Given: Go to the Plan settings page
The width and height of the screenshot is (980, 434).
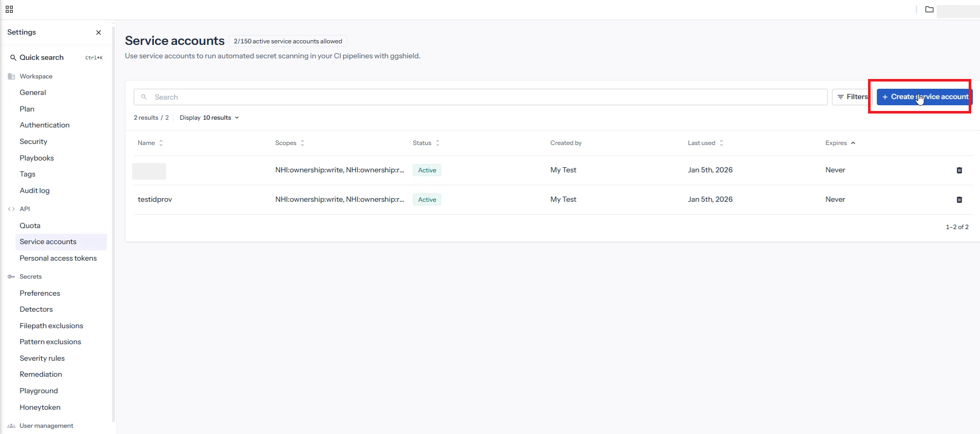Looking at the screenshot, I should click(27, 109).
